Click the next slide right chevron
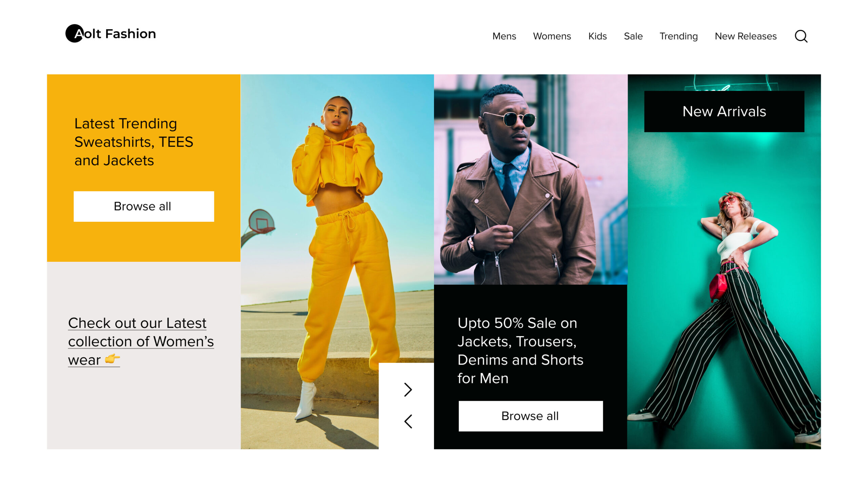The width and height of the screenshot is (868, 488). (x=408, y=390)
